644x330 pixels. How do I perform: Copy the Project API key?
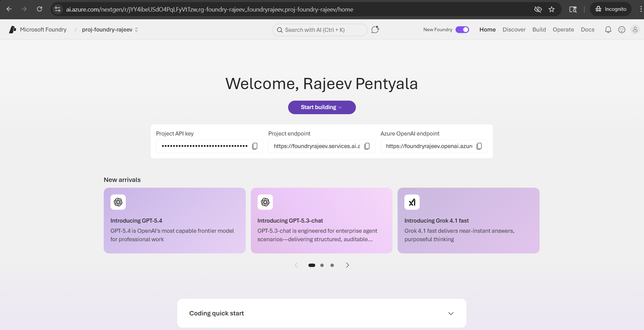(255, 146)
